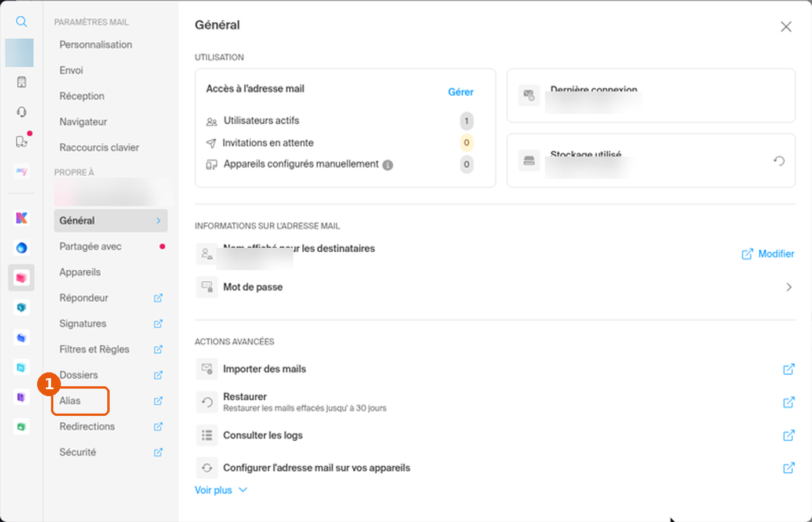This screenshot has height=522, width=812.
Task: Click Restaurer to recover deleted mails
Action: [x=245, y=397]
